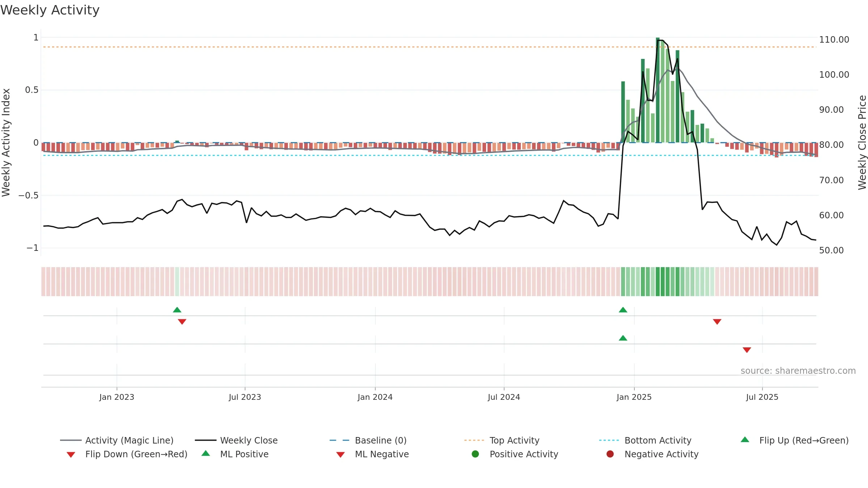Screen dimensions: 868x488
Task: Click the 2023 flip-down red triangle marker
Action: coord(182,322)
